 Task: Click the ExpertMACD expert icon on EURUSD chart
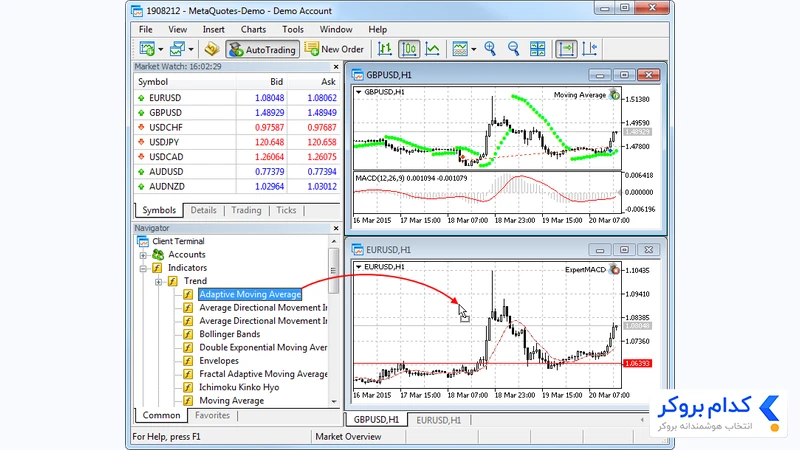[614, 269]
